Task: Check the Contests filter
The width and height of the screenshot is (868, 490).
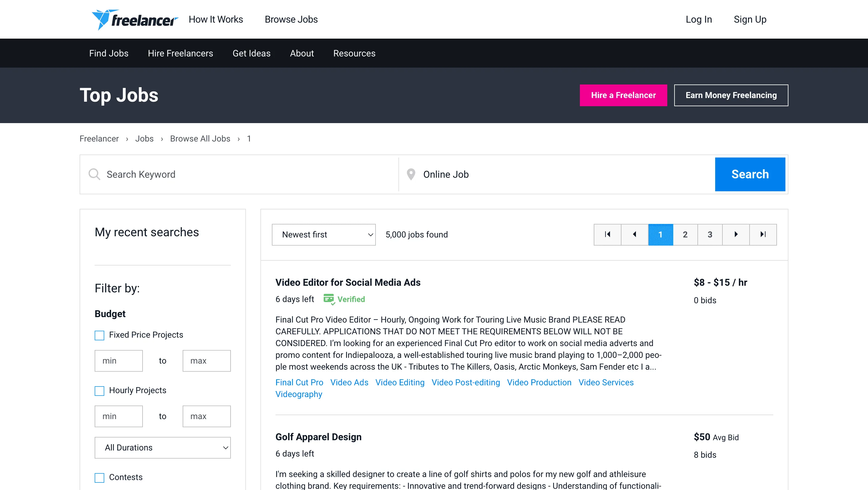Action: [x=99, y=478]
